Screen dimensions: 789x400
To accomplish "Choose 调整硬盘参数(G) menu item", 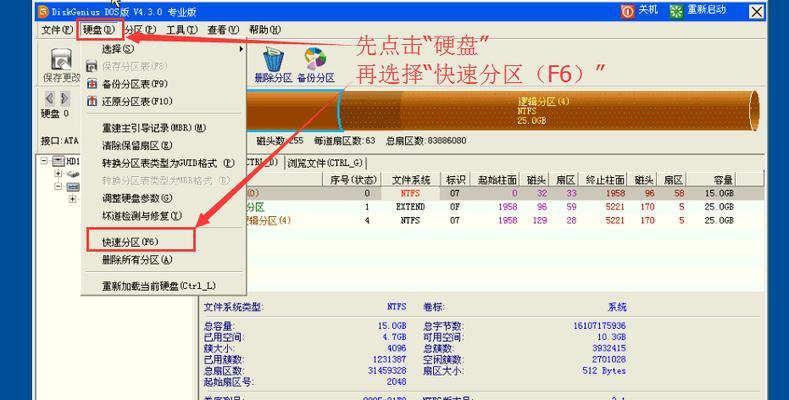I will pos(165,198).
